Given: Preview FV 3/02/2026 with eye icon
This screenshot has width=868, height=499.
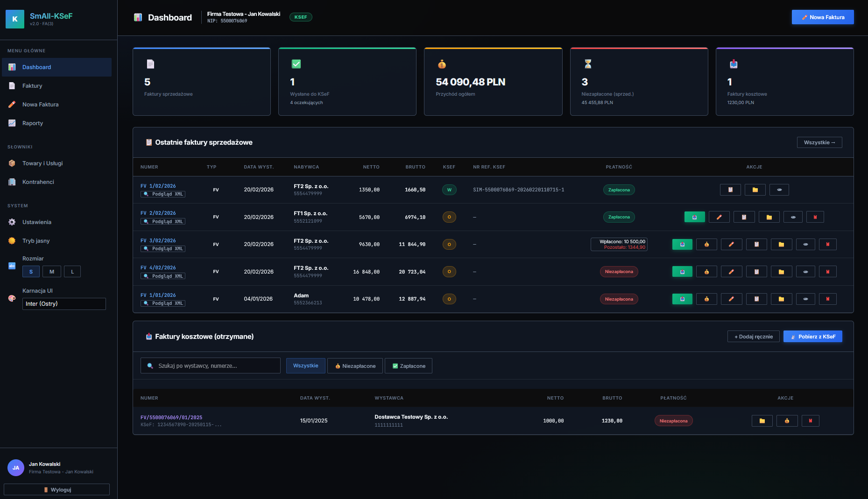Looking at the screenshot, I should coord(805,245).
